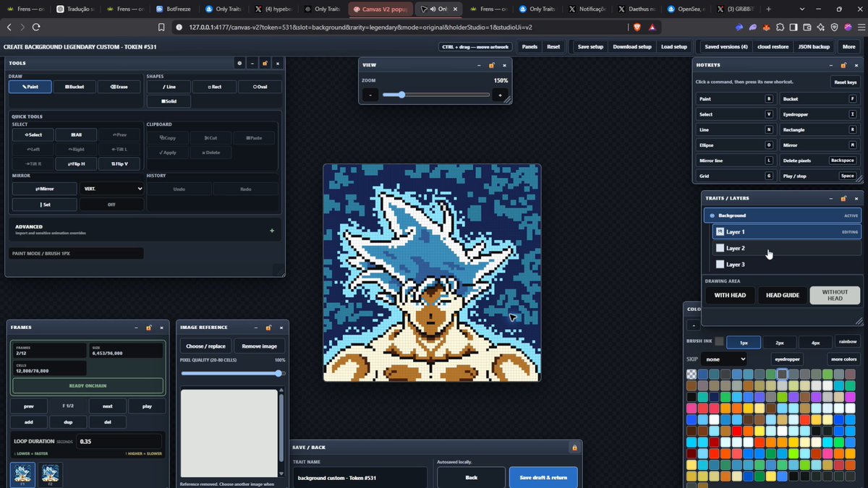Viewport: 868px width, 488px height.
Task: Open Saved versions (4)
Action: pyautogui.click(x=726, y=46)
